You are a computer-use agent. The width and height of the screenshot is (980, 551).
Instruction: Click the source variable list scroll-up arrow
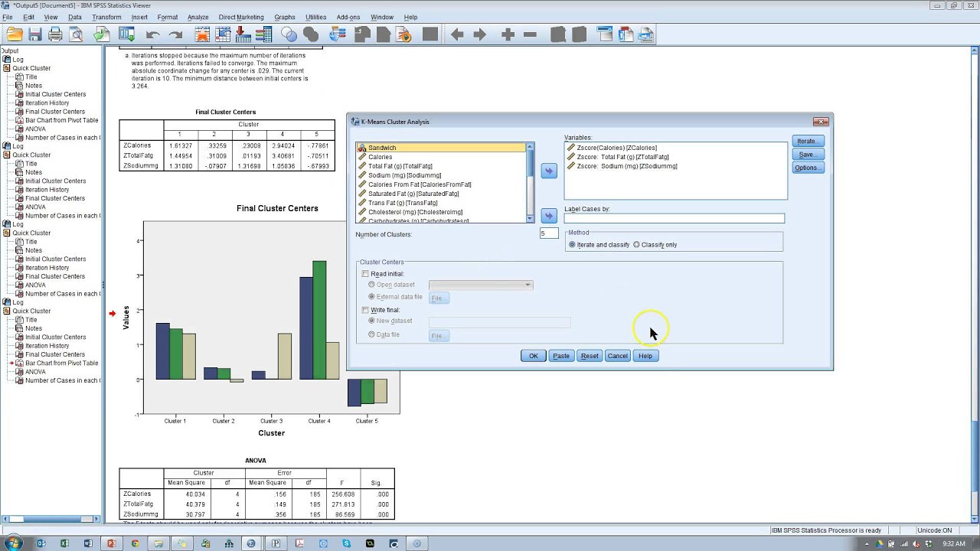[x=530, y=146]
